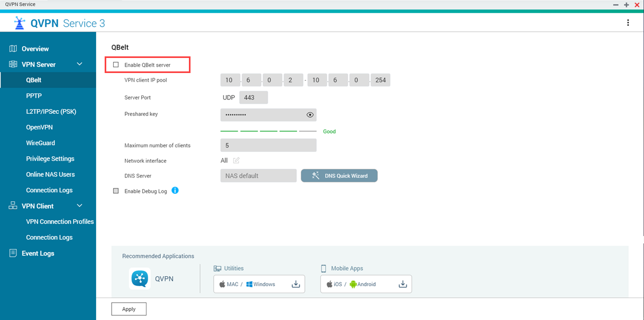Image resolution: width=644 pixels, height=320 pixels.
Task: Click the QVPN app logo icon
Action: [x=140, y=279]
